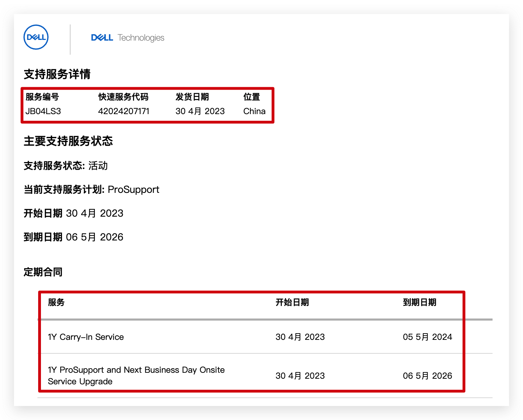Click the location value China
The width and height of the screenshot is (523, 420).
[254, 111]
